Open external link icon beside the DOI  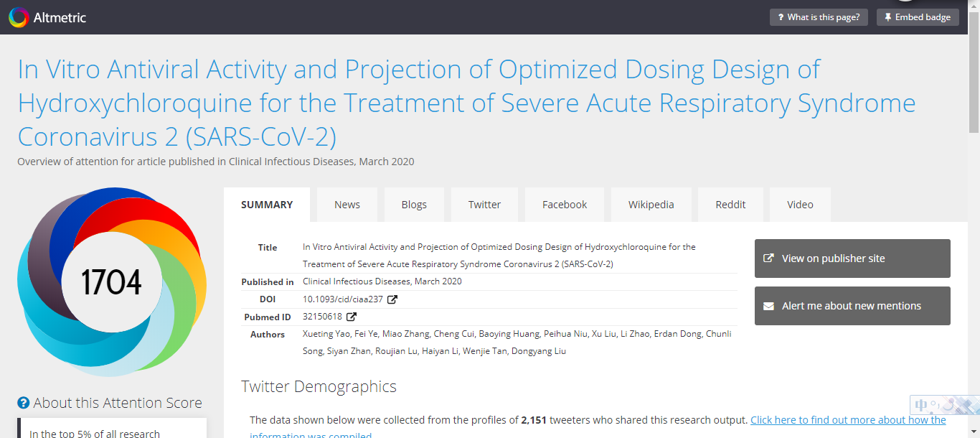tap(392, 299)
